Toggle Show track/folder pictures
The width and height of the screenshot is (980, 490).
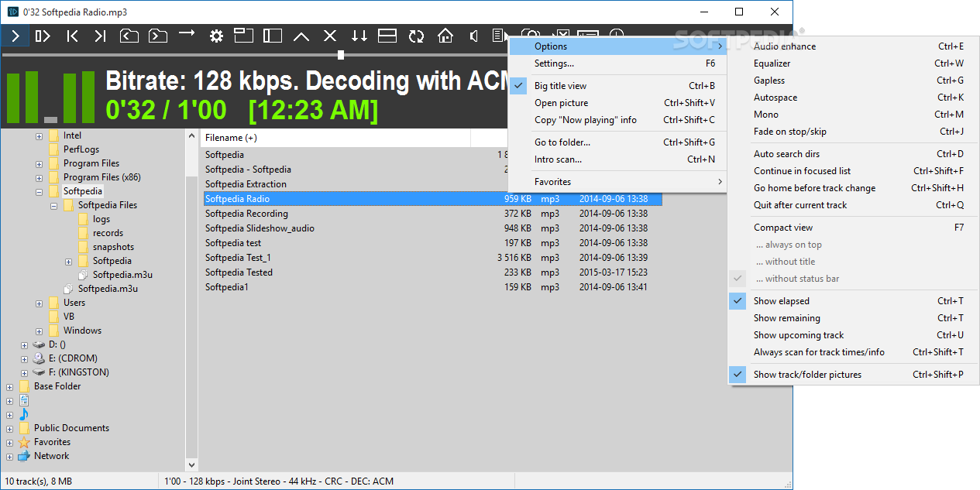pos(854,375)
